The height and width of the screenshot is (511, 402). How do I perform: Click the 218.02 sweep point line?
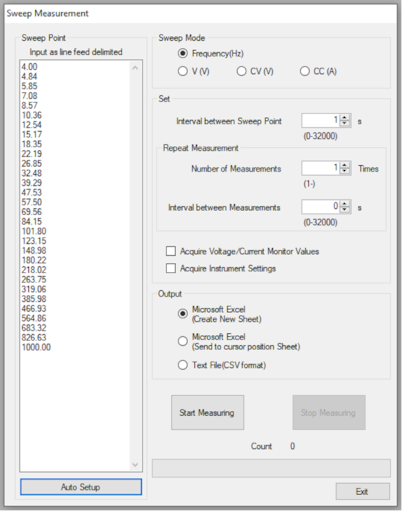(x=34, y=270)
